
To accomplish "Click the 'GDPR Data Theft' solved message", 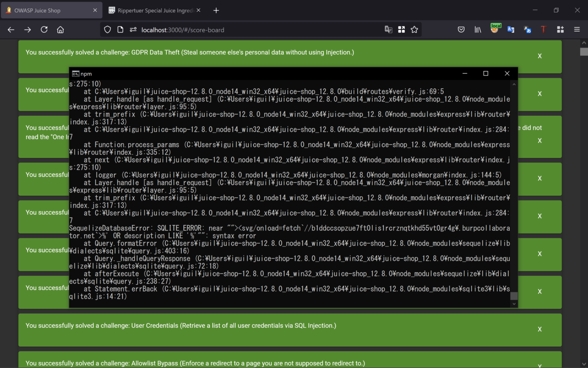I will pyautogui.click(x=190, y=52).
